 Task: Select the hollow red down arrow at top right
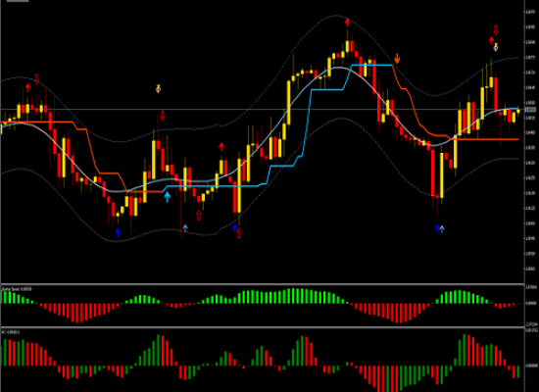[496, 30]
